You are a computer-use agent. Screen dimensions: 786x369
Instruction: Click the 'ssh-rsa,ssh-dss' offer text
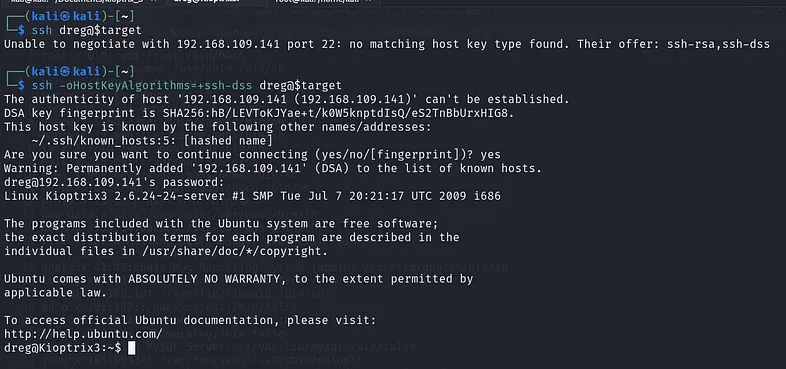pyautogui.click(x=718, y=44)
